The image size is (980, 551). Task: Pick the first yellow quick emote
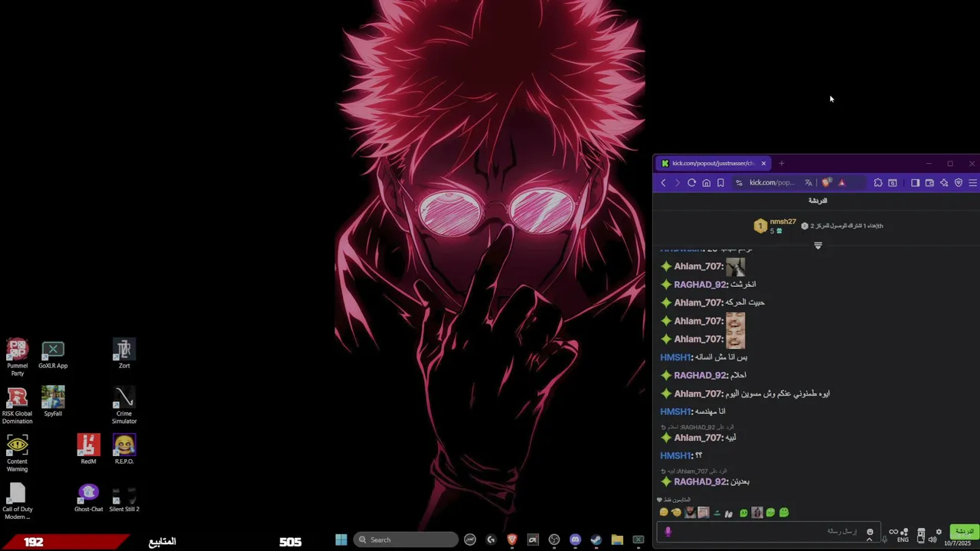coord(664,513)
